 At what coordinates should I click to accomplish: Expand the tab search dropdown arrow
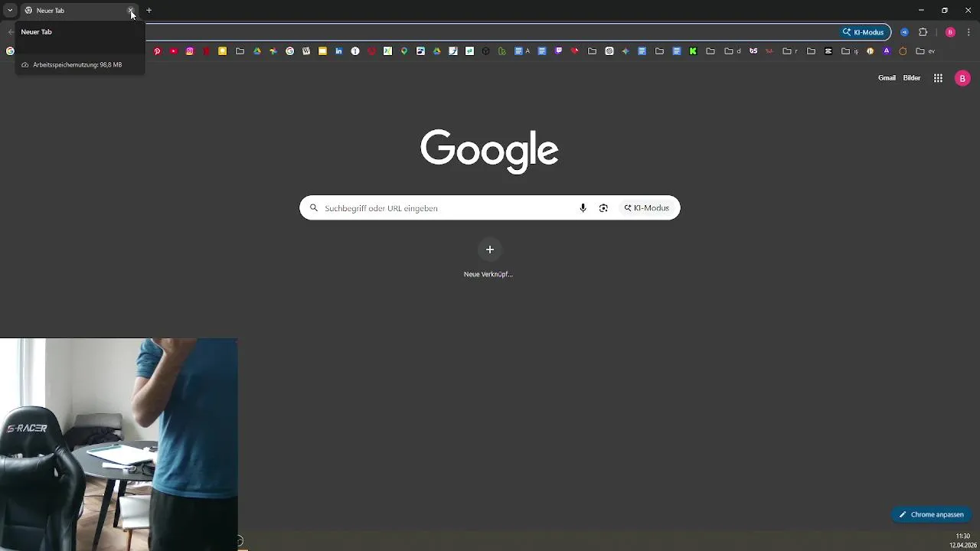click(x=10, y=10)
